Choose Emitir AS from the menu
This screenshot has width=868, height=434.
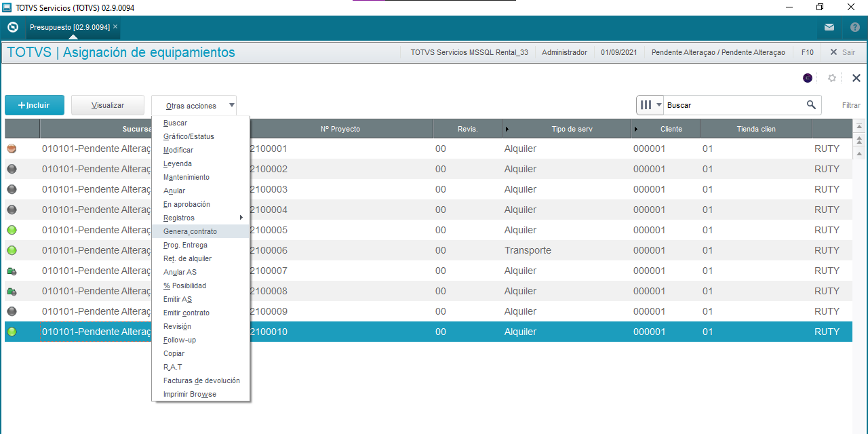[x=201, y=299]
